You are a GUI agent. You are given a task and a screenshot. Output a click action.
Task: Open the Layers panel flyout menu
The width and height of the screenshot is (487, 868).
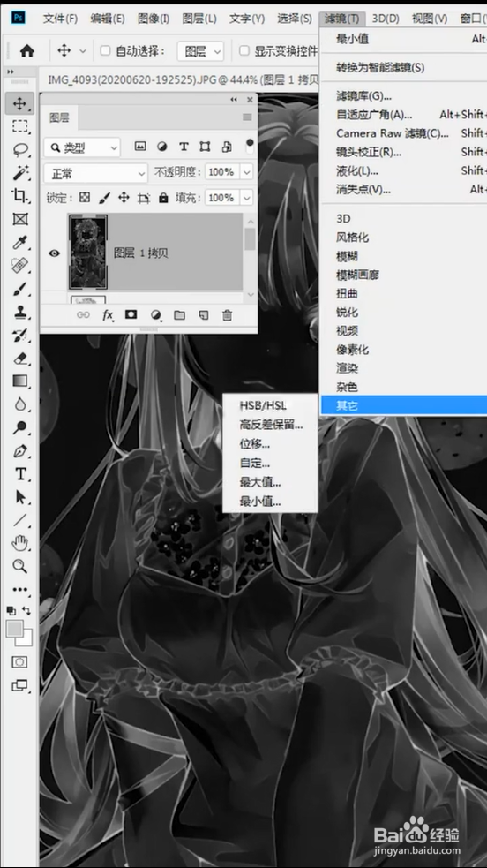pos(247,117)
